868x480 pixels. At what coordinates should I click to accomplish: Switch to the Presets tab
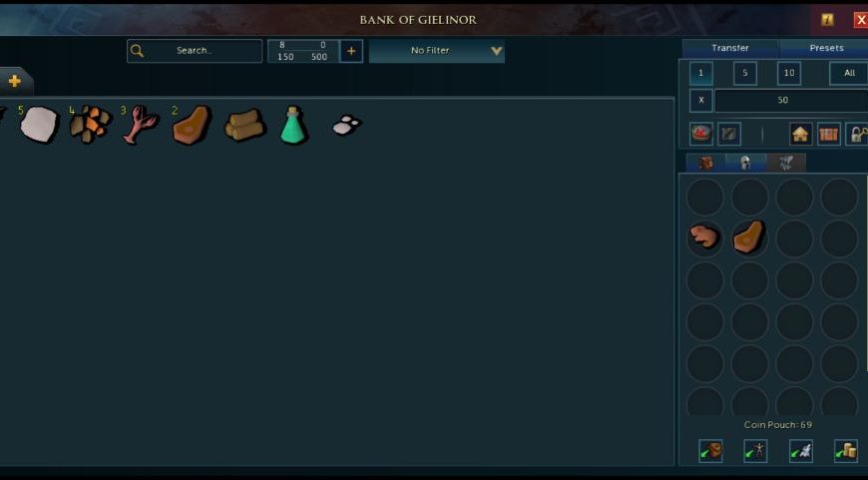pyautogui.click(x=826, y=48)
